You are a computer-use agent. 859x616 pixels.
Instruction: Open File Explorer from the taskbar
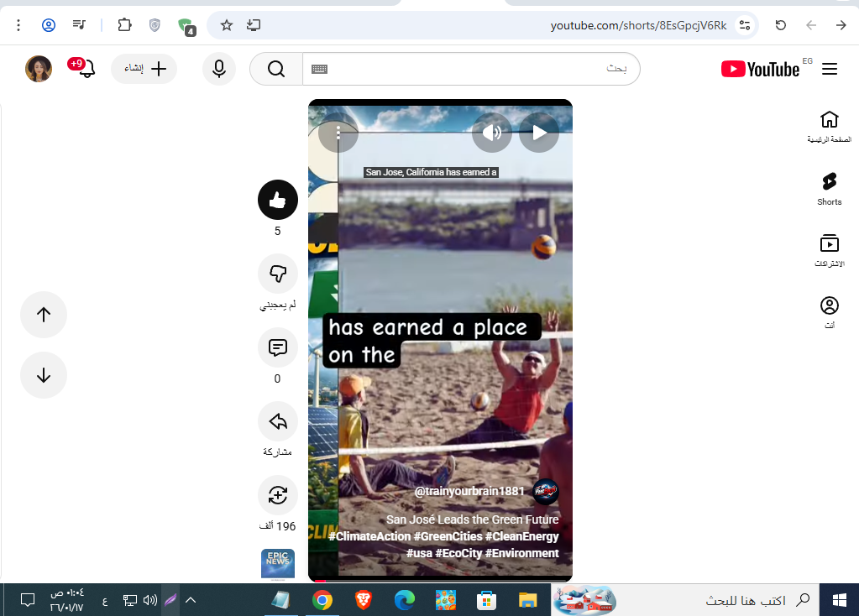click(x=527, y=600)
